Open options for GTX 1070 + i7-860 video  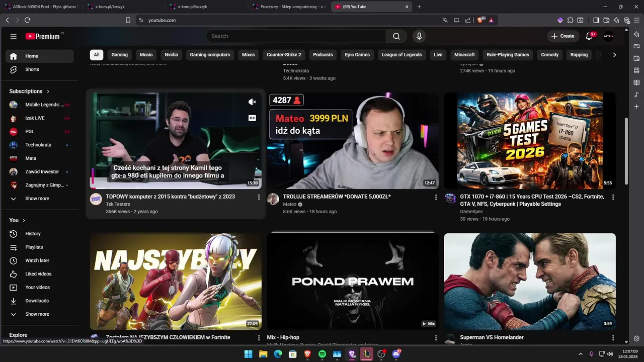click(613, 197)
